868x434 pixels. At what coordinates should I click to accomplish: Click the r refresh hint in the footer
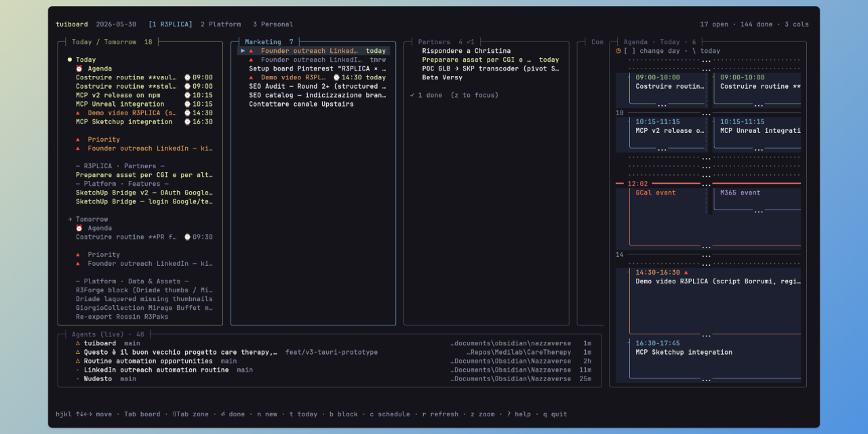(x=440, y=414)
